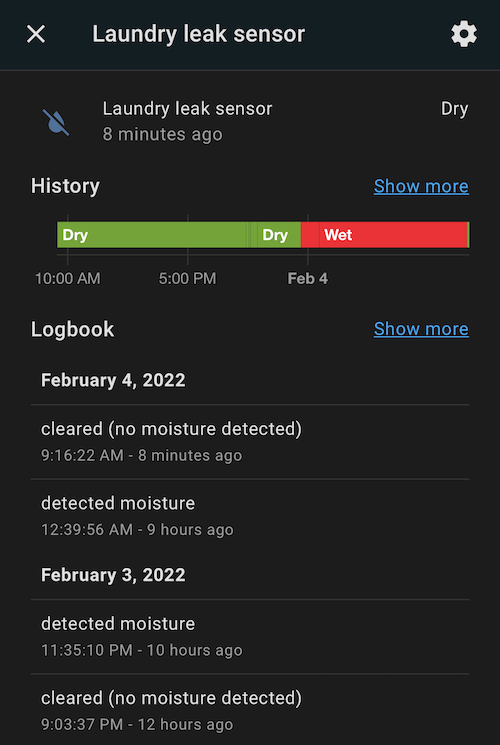Image resolution: width=500 pixels, height=745 pixels.
Task: Open the 11:35:10 PM detected moisture entry
Action: (x=250, y=637)
